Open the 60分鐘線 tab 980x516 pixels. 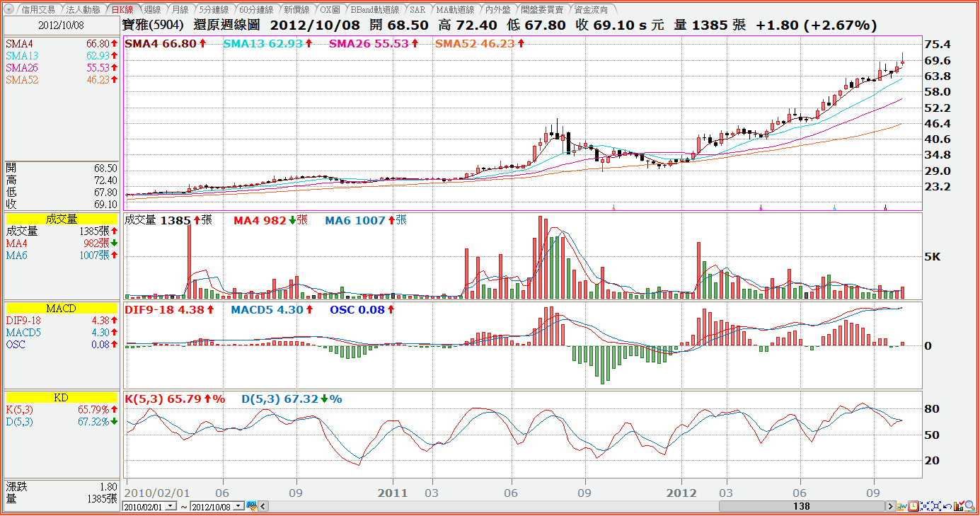tap(256, 10)
